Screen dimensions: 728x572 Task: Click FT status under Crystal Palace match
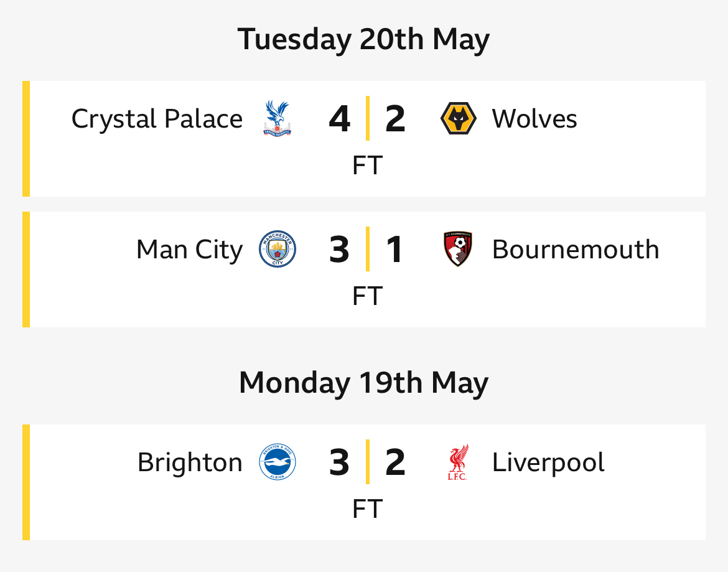(x=367, y=166)
